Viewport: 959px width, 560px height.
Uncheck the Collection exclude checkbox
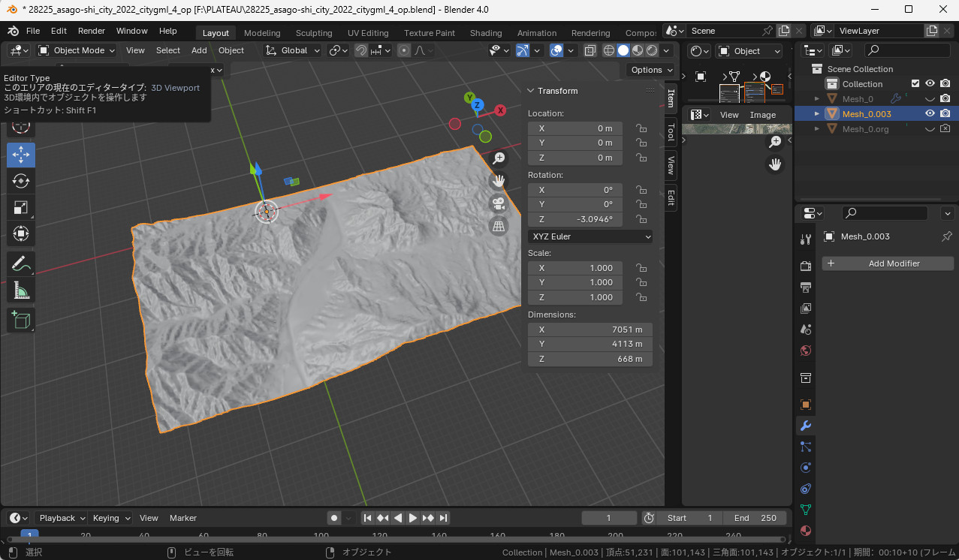(915, 83)
